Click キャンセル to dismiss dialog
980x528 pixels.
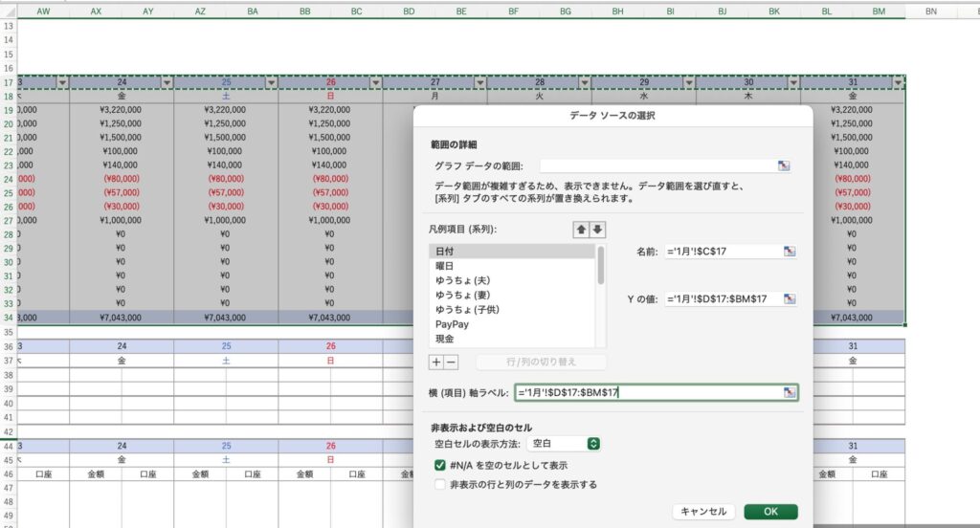pos(703,512)
